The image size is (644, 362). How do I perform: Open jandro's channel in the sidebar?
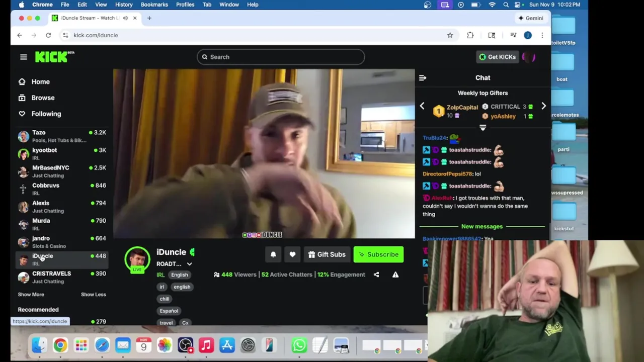pos(62,242)
